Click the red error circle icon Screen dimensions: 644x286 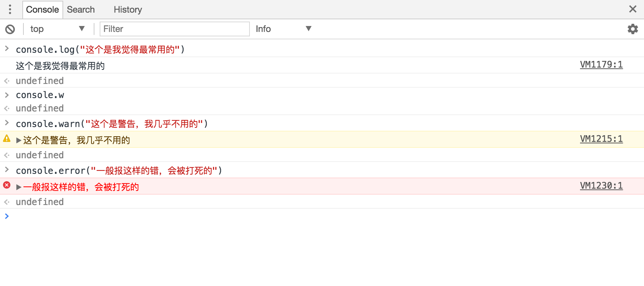pyautogui.click(x=7, y=185)
